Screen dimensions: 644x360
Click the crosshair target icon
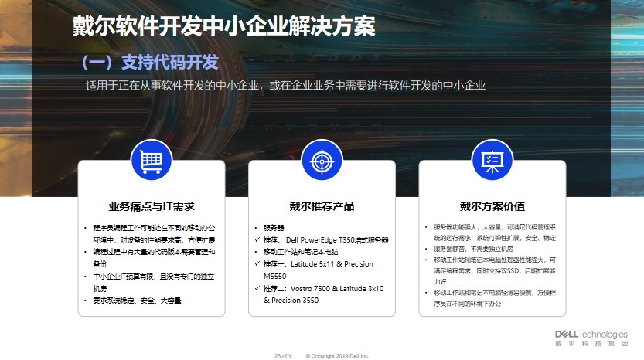tap(322, 161)
